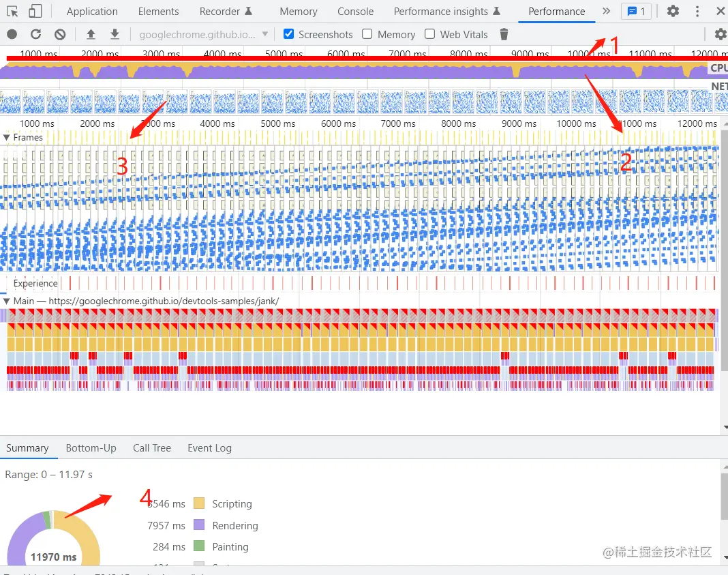Click the CPU overview chart label

click(x=718, y=68)
